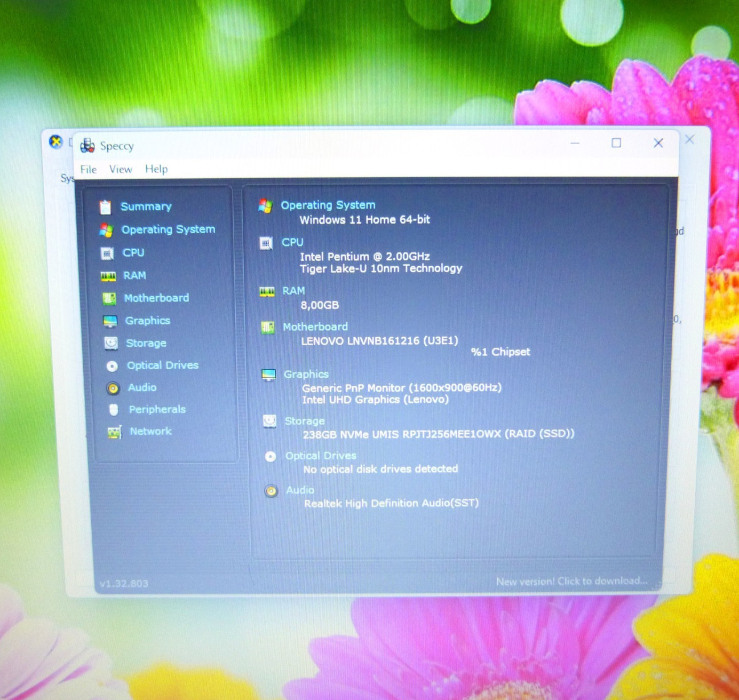Click 'No optical disk drives detected' text

[x=381, y=469]
